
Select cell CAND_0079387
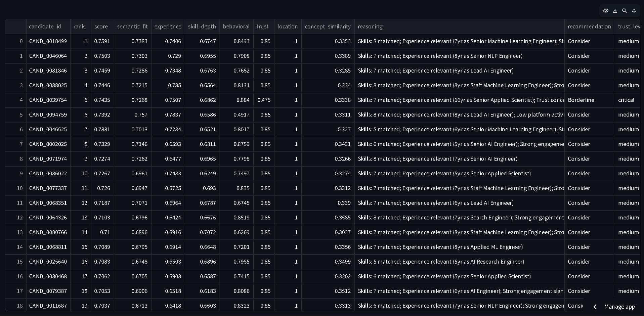click(x=48, y=291)
